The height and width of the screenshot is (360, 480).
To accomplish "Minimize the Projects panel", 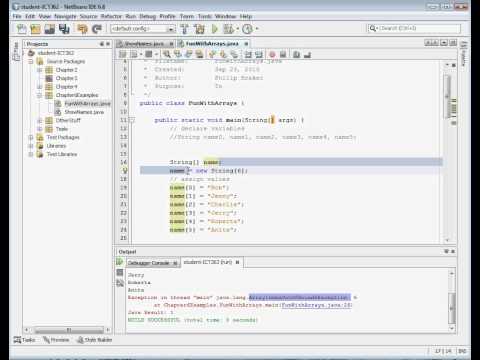I will [102, 44].
